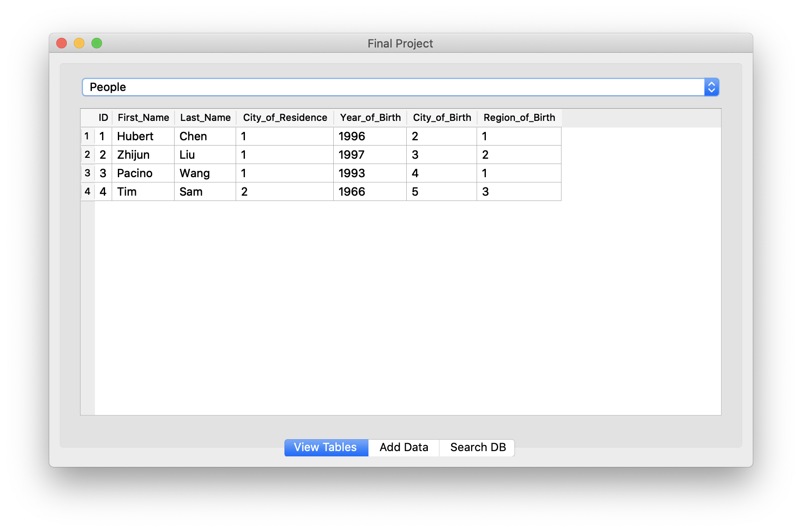Select the cell 'Chen'
Image resolution: width=802 pixels, height=532 pixels.
point(205,136)
